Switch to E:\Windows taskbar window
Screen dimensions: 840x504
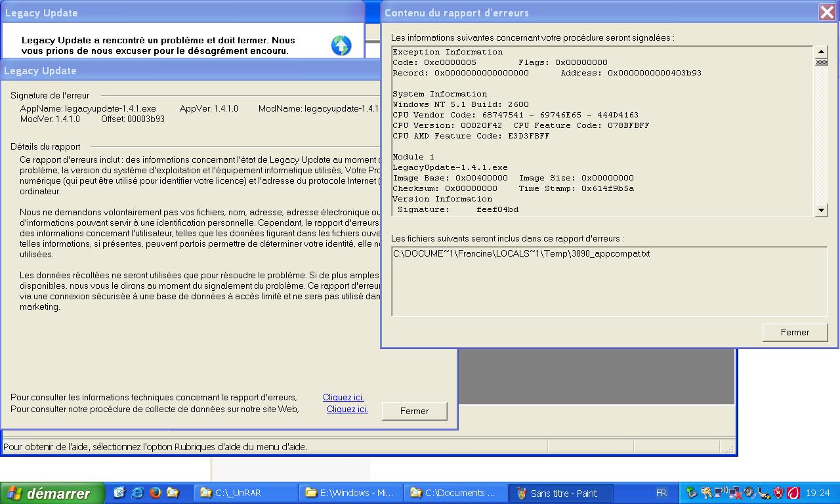350,493
